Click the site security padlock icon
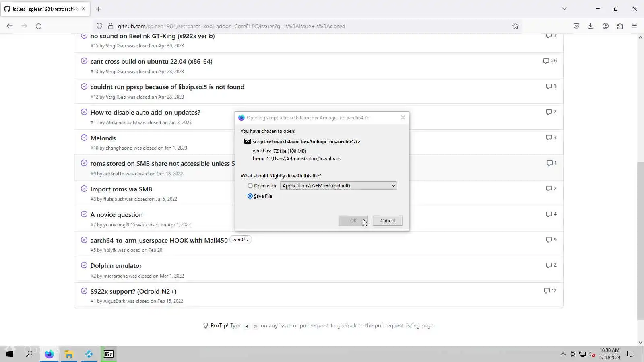644x362 pixels. (x=110, y=26)
